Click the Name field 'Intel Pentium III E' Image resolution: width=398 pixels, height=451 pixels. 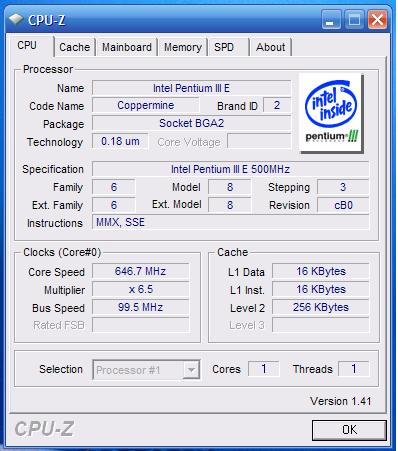point(191,88)
